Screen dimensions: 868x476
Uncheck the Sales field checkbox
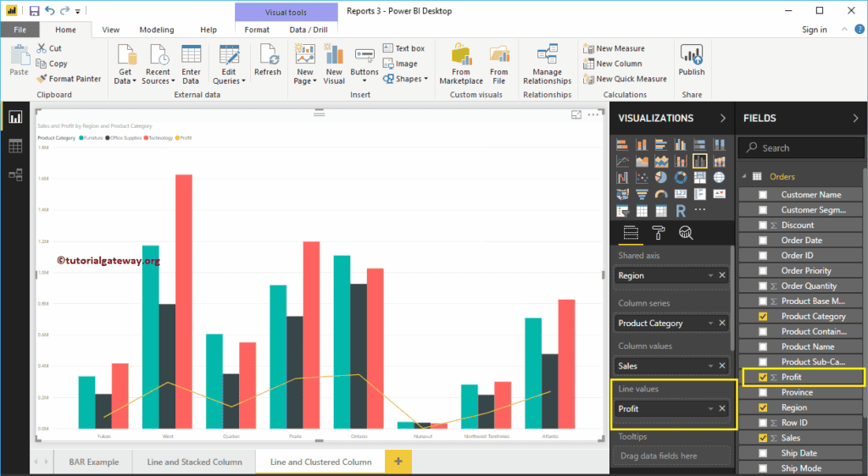click(763, 438)
